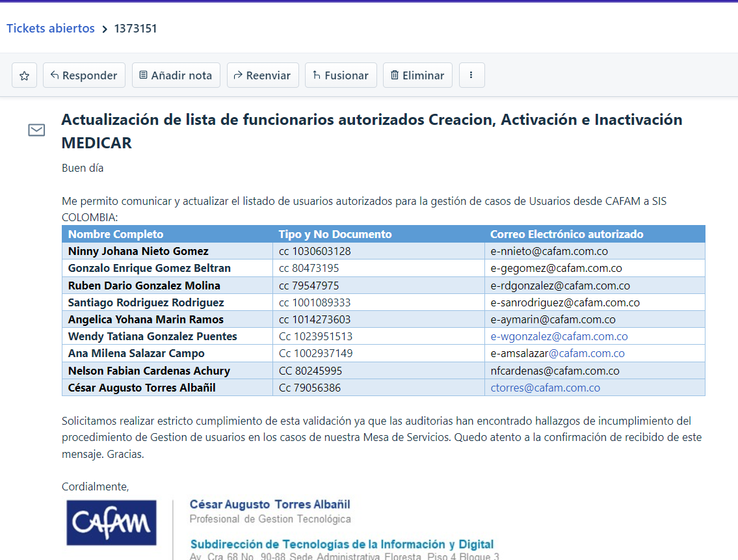The image size is (738, 560).
Task: Select the name Ana Milena Salazar Campo
Action: coord(137,353)
